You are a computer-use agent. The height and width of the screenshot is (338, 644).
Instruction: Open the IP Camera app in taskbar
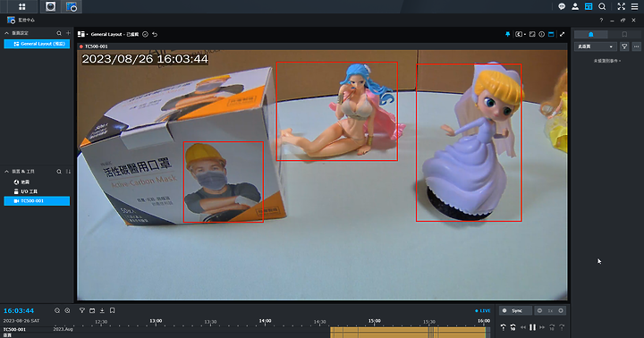(50, 6)
